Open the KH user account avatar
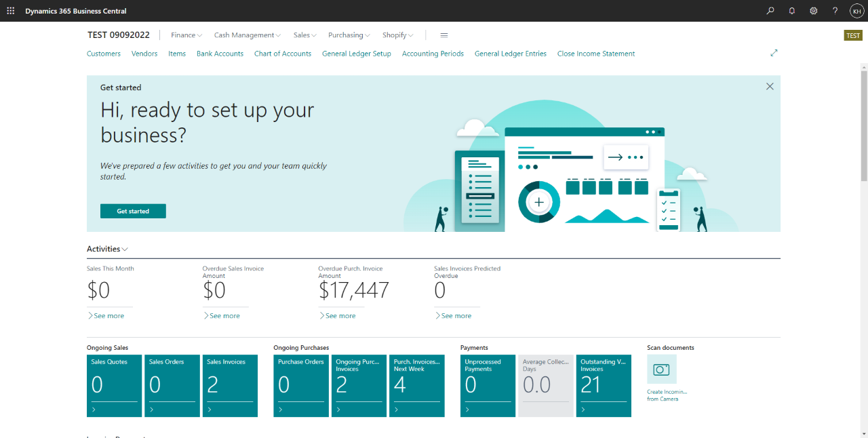This screenshot has width=868, height=438. pos(856,11)
